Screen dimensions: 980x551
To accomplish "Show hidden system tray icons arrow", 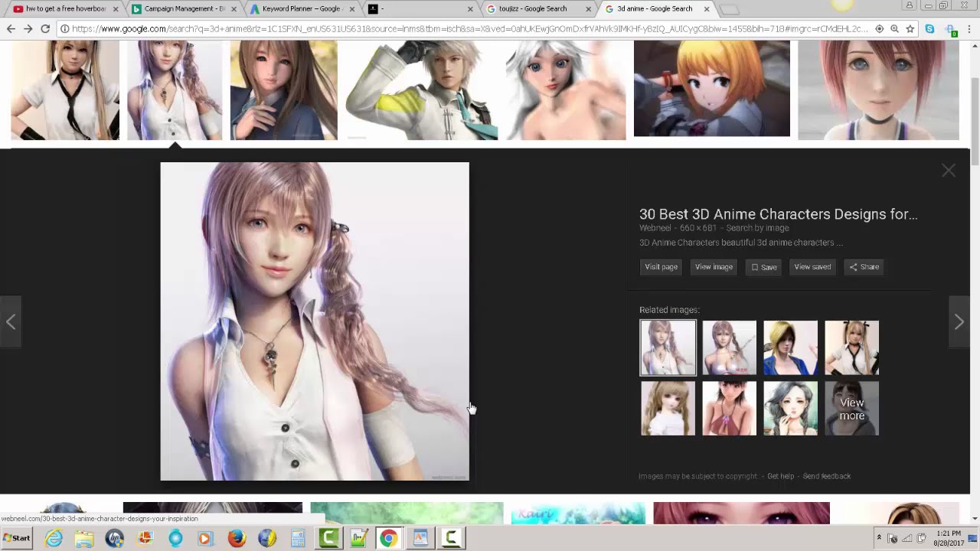I will point(879,538).
